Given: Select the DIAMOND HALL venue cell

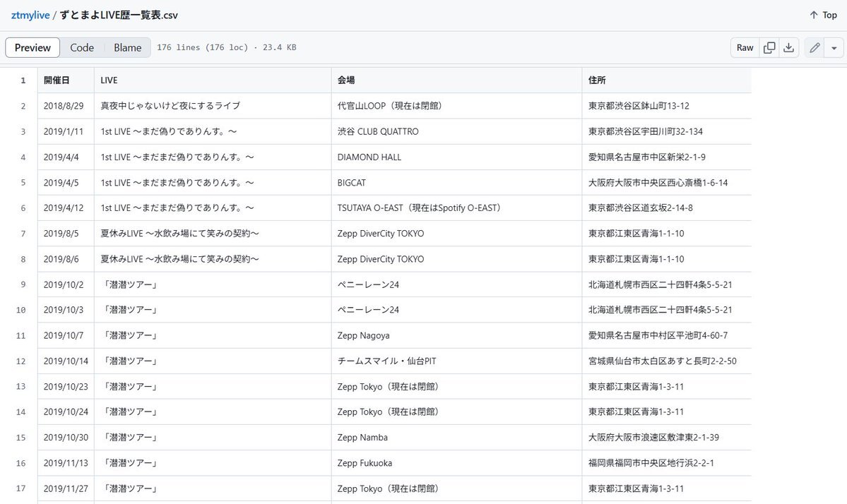Looking at the screenshot, I should (x=457, y=157).
